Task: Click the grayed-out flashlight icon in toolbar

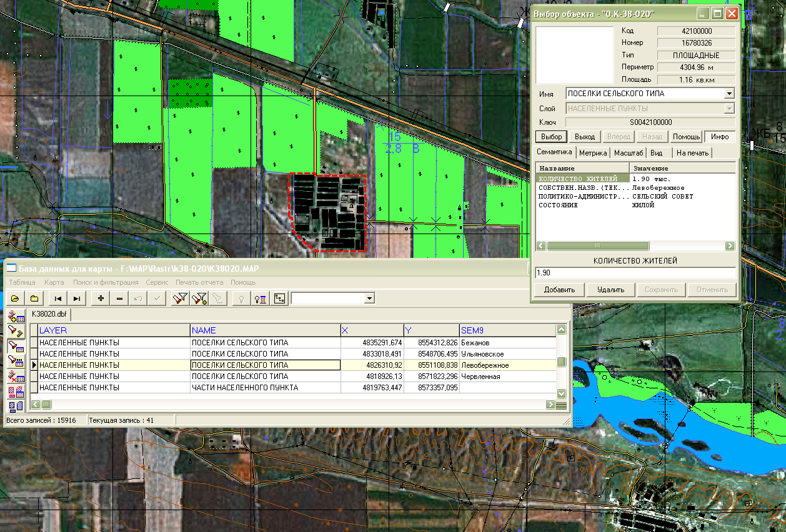Action: 217,298
